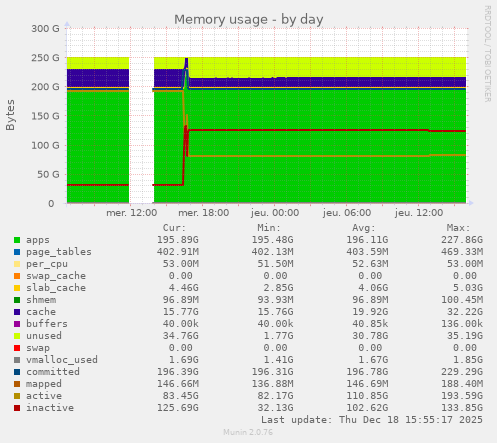Click buffers max value 136.00k

click(462, 324)
